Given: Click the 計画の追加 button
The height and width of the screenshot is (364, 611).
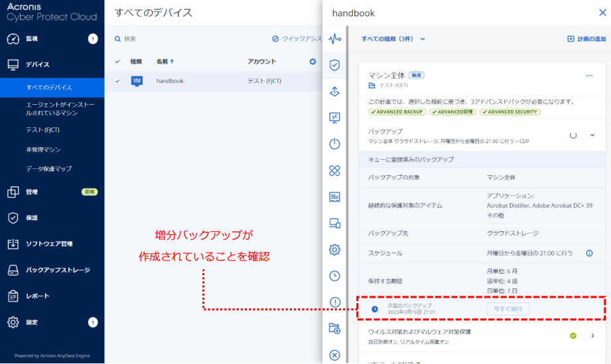Looking at the screenshot, I should click(x=586, y=39).
